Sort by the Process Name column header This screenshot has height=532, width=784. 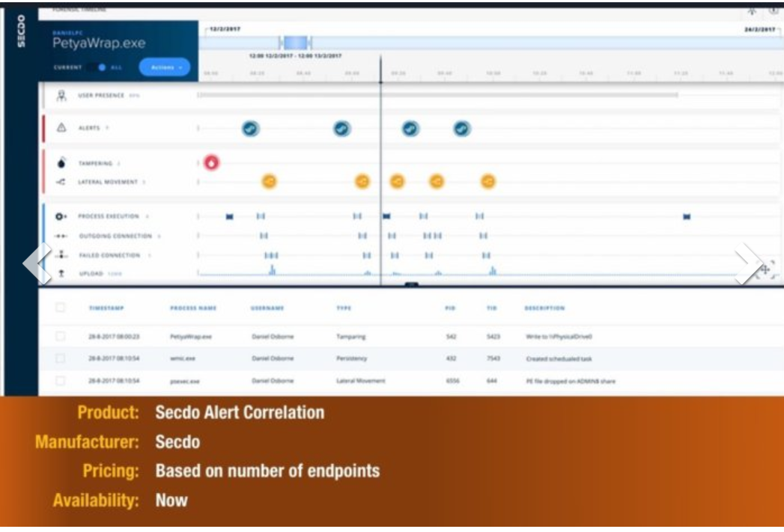tap(193, 308)
